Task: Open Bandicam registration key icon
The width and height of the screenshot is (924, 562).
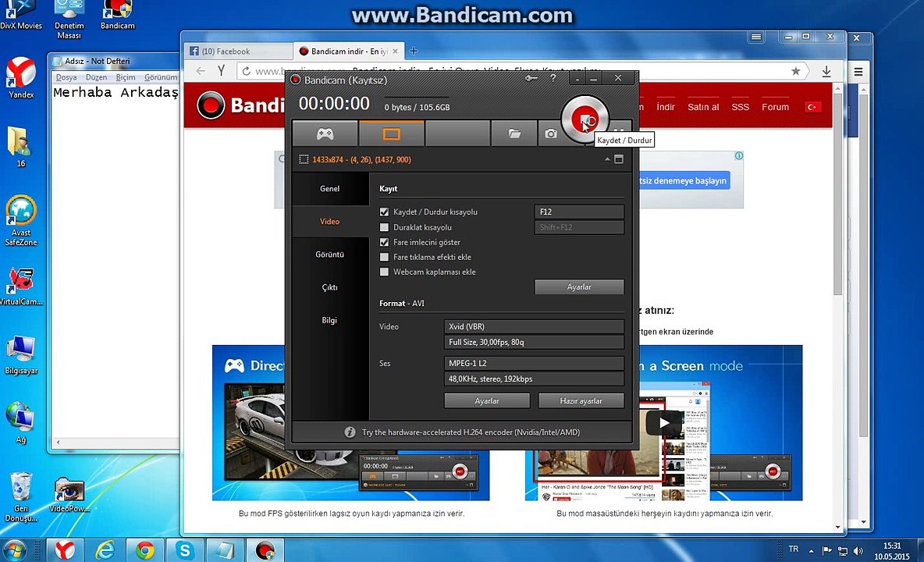Action: click(x=531, y=78)
